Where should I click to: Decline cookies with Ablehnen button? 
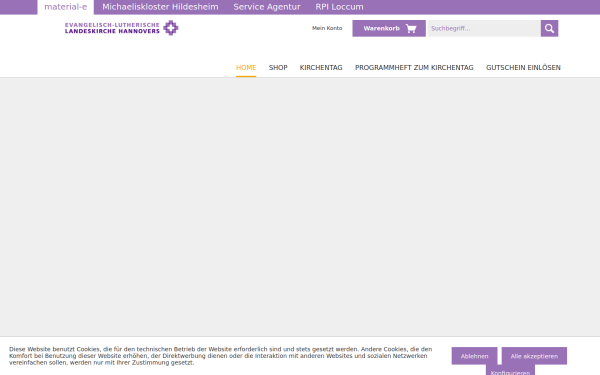coord(474,356)
